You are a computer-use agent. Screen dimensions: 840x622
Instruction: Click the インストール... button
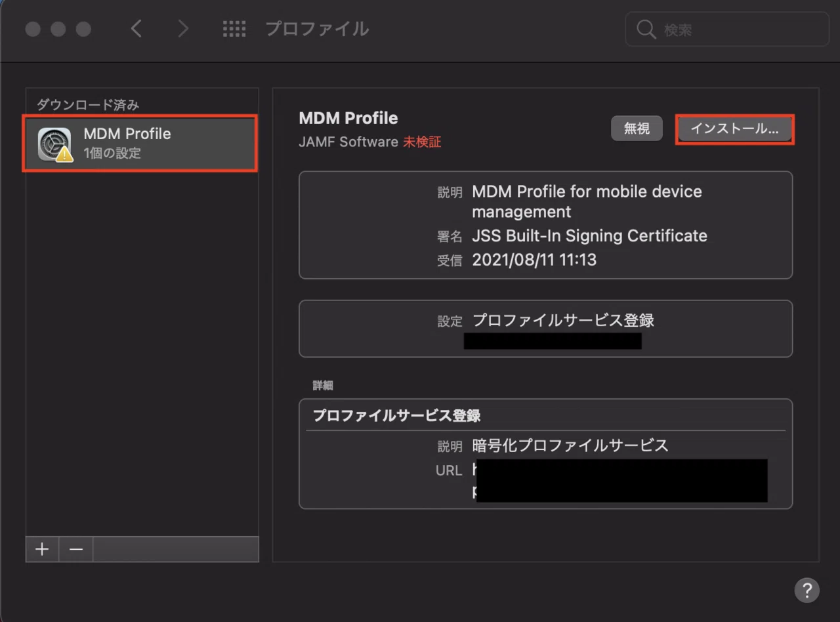734,129
